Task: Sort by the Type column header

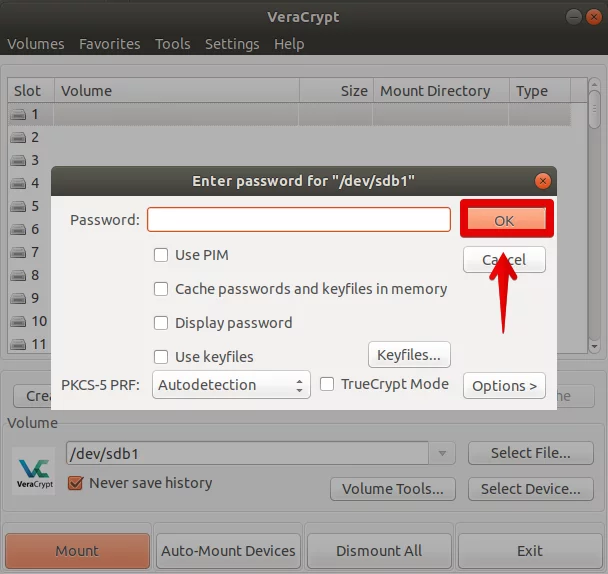Action: [x=540, y=91]
